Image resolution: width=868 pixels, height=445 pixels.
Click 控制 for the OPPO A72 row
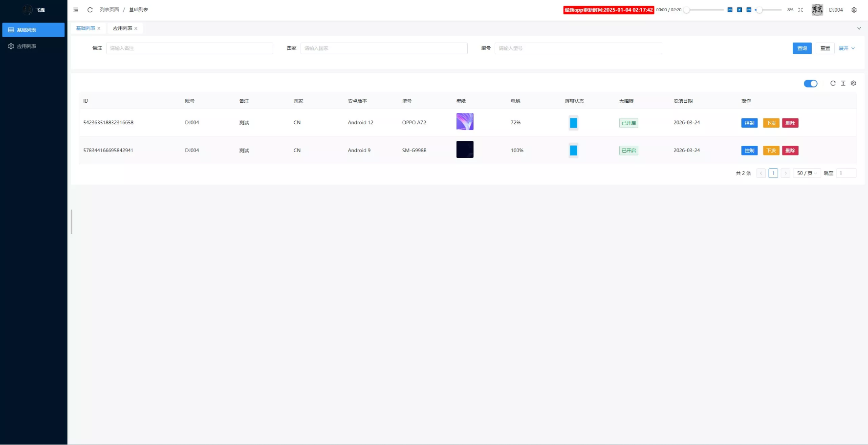point(749,123)
